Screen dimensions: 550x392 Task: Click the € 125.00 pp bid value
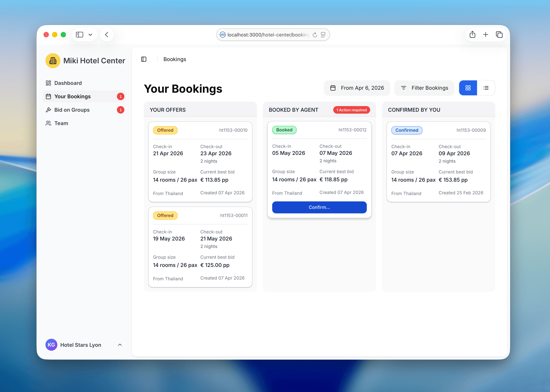(215, 265)
